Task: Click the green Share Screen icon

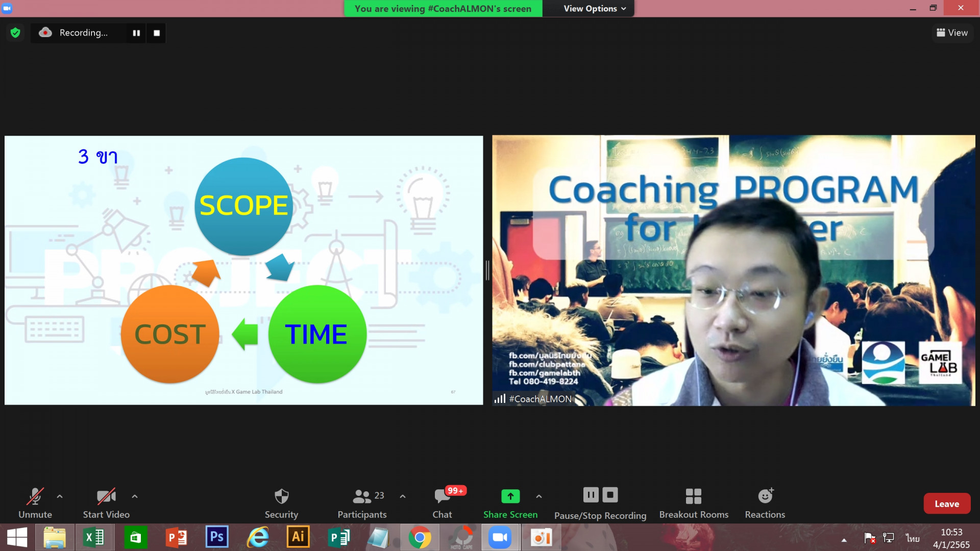Action: (x=510, y=496)
